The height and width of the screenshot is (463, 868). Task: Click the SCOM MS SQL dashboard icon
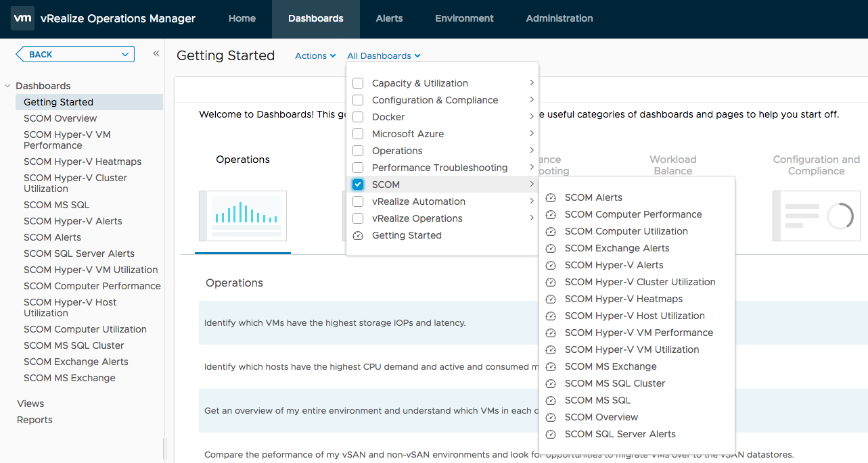551,401
